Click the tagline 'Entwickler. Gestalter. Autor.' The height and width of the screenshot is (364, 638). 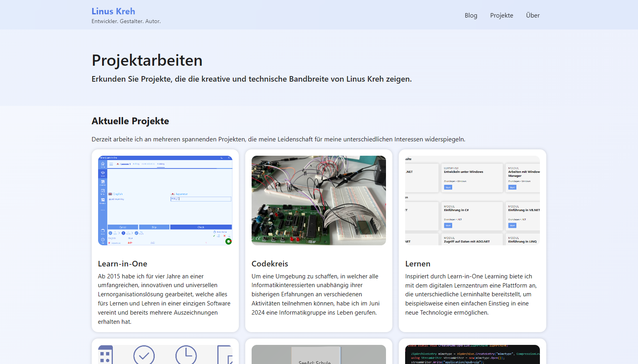pos(126,21)
